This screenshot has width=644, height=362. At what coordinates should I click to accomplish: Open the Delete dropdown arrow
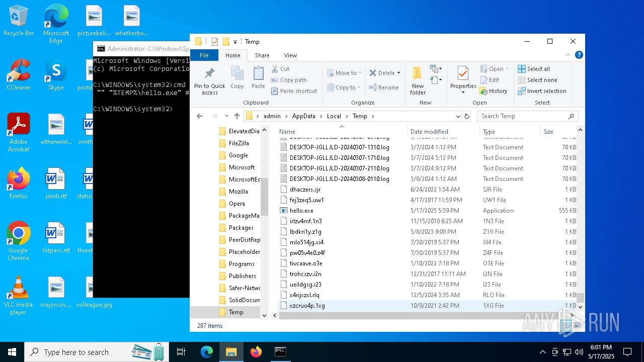point(398,73)
